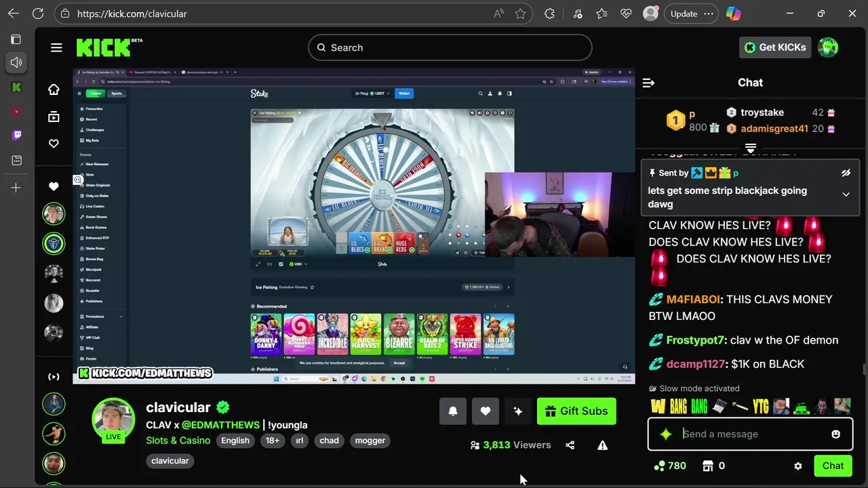Open chat settings gear
Viewport: 868px width, 488px height.
click(x=798, y=466)
